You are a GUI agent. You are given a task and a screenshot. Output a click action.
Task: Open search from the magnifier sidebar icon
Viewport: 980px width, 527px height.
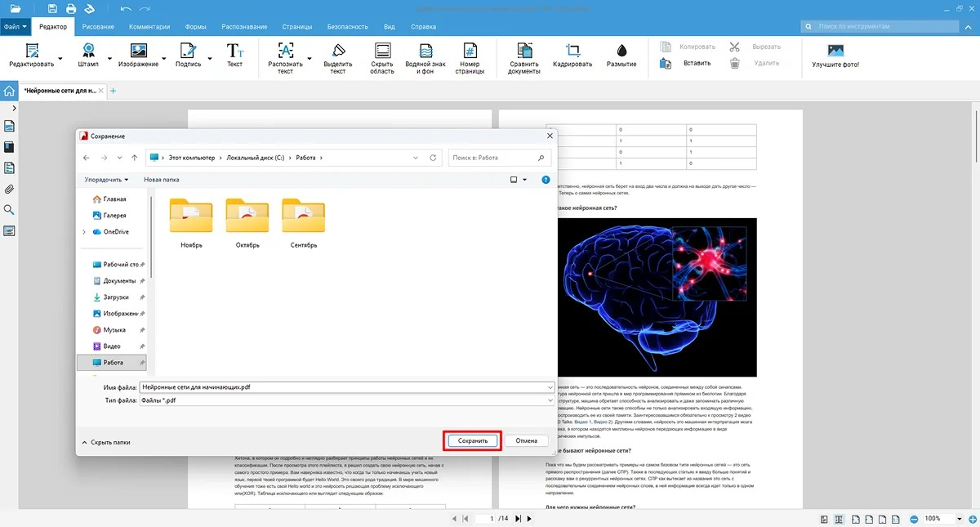(x=10, y=210)
